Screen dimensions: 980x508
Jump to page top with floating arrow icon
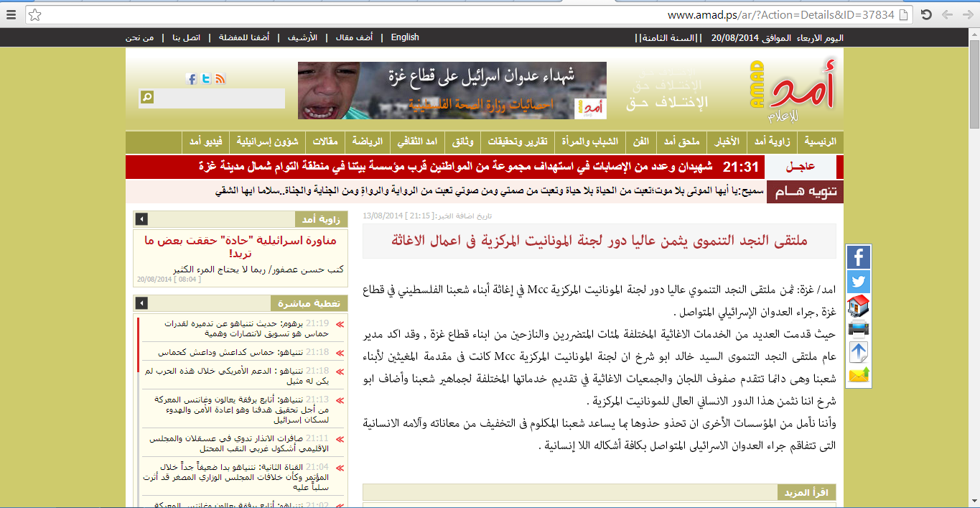click(x=859, y=352)
